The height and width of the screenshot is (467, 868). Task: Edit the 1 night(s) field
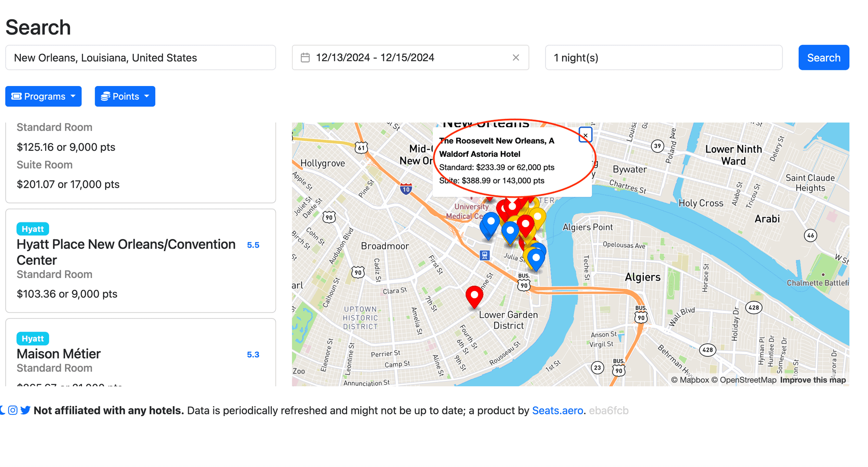coord(664,57)
